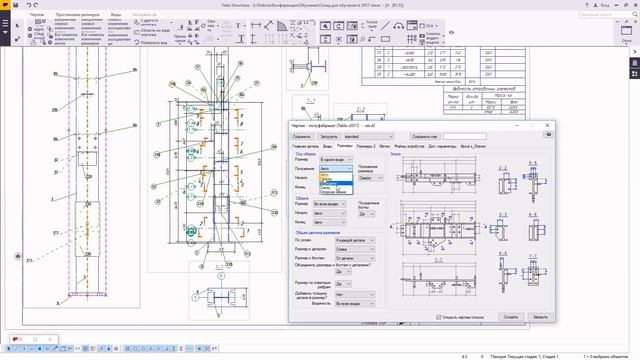The image size is (640, 360).
Task: Click the text tool T icon
Action: tap(238, 26)
